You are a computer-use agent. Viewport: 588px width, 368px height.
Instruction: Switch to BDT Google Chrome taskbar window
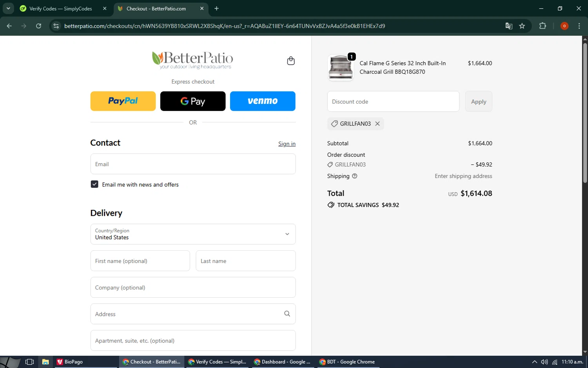coord(347,362)
